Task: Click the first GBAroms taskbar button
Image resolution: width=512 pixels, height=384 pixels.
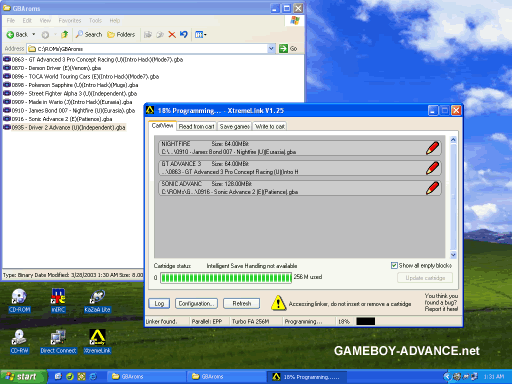Action: coord(145,377)
